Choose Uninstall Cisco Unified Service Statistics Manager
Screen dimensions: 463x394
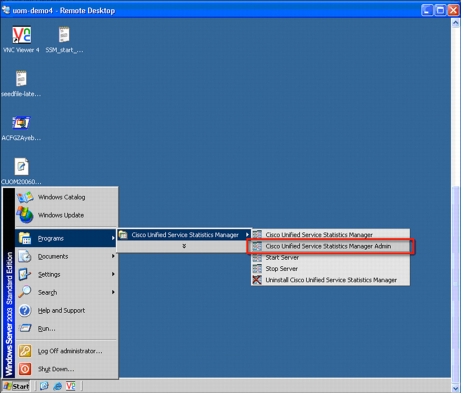point(331,280)
